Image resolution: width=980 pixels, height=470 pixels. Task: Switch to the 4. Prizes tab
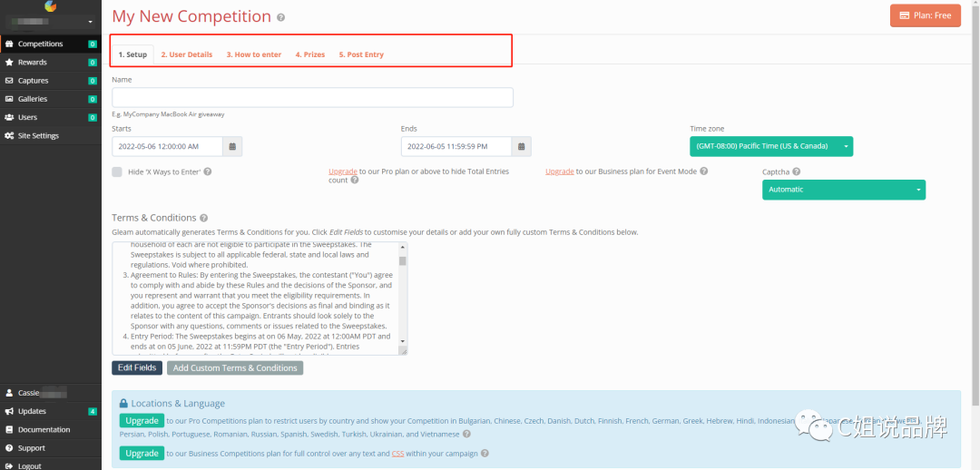[310, 54]
